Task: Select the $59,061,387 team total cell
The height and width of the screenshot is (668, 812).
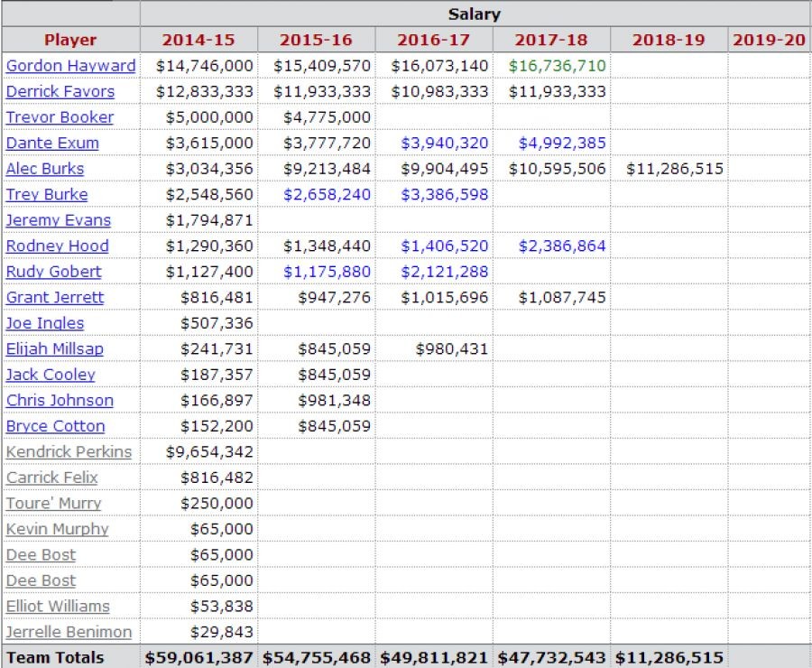Action: [198, 657]
